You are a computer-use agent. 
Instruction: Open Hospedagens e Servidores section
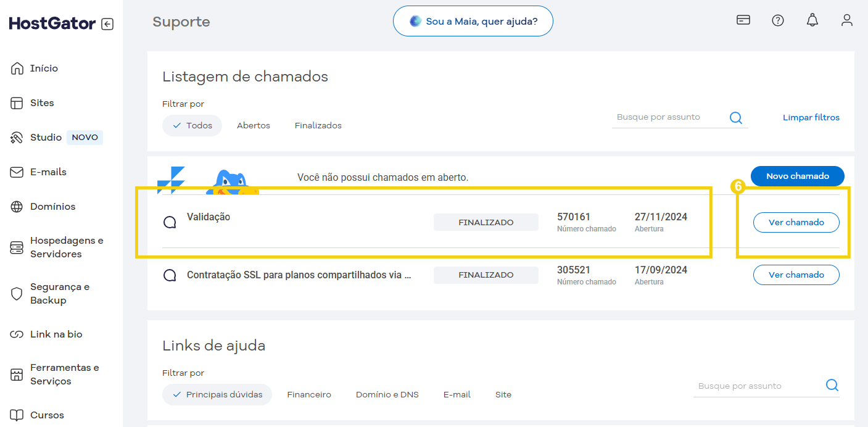point(67,247)
